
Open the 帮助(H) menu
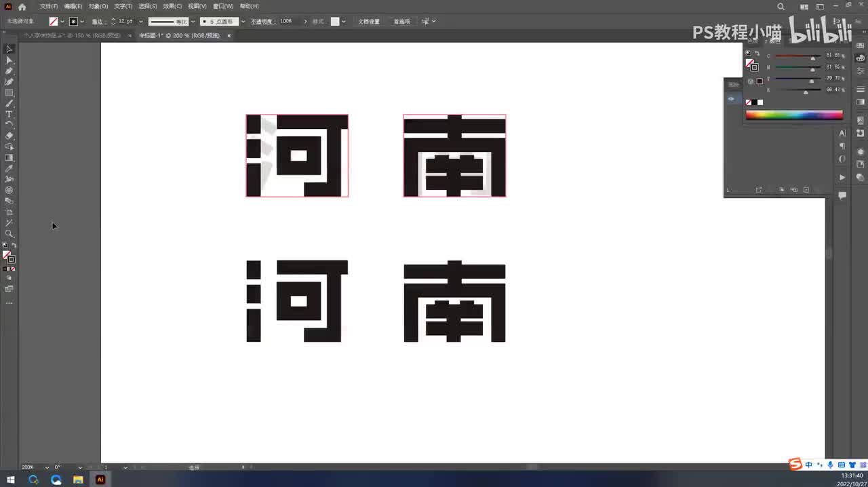[250, 6]
